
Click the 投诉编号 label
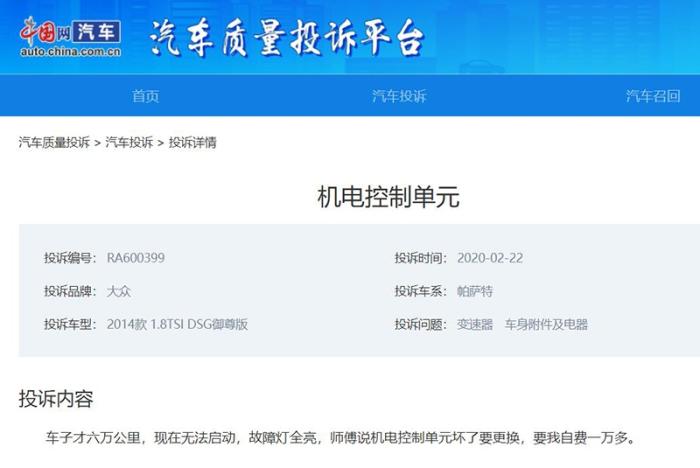pyautogui.click(x=70, y=258)
